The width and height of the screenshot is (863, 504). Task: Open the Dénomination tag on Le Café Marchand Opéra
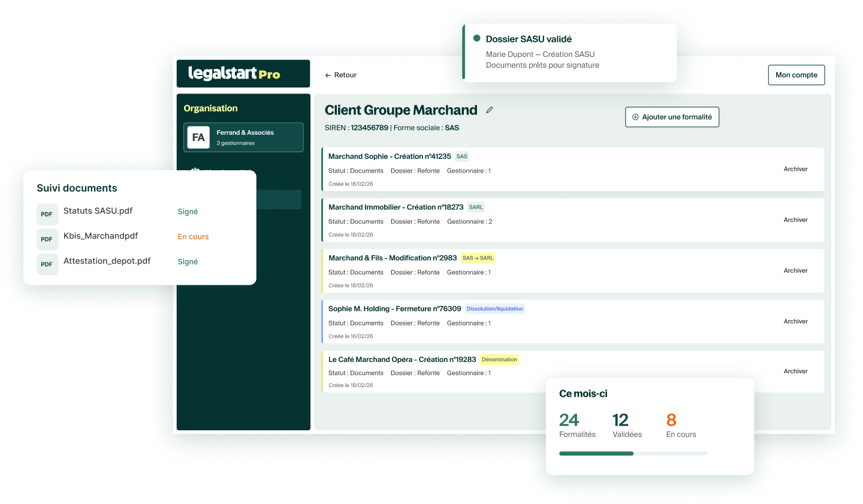pyautogui.click(x=499, y=359)
